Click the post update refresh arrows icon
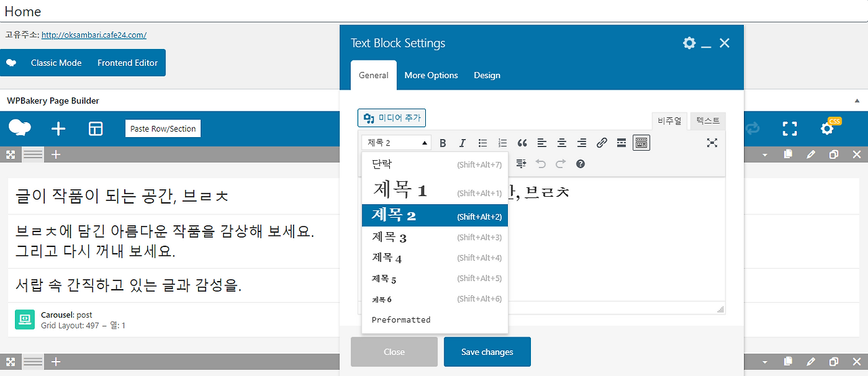 (752, 128)
